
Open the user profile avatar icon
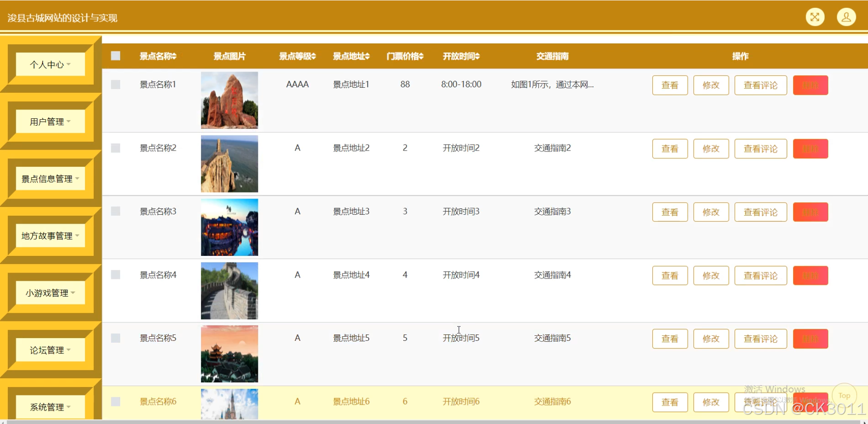click(x=846, y=17)
